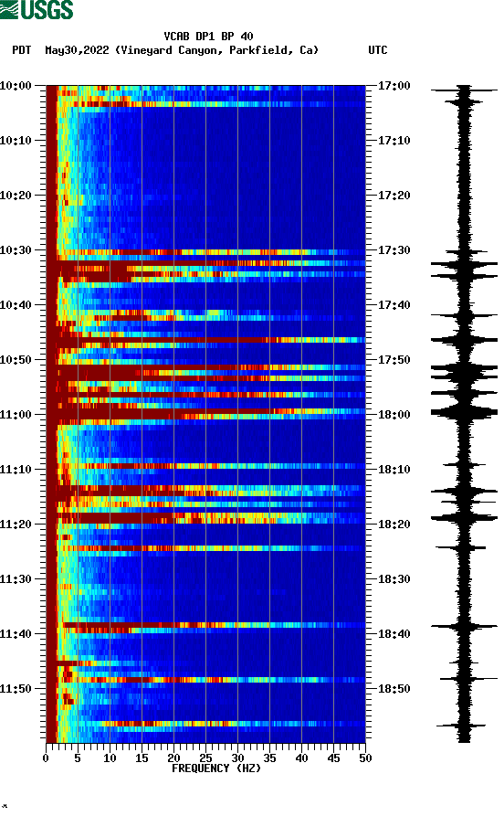
Task: Click the USGS logo
Action: (37, 9)
